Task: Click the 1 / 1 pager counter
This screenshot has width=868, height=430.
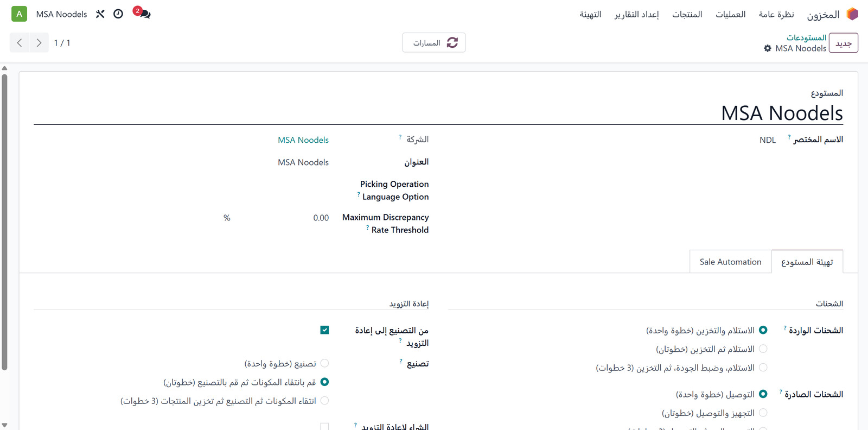Action: tap(62, 43)
